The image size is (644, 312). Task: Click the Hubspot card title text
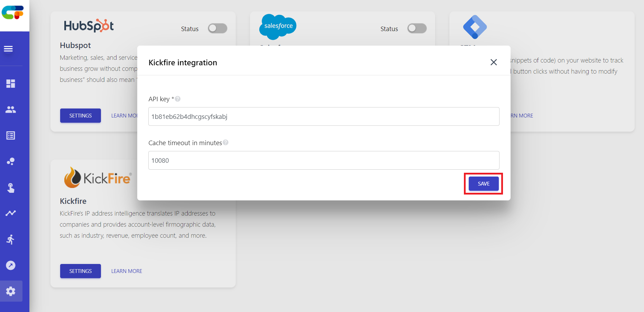click(x=75, y=45)
